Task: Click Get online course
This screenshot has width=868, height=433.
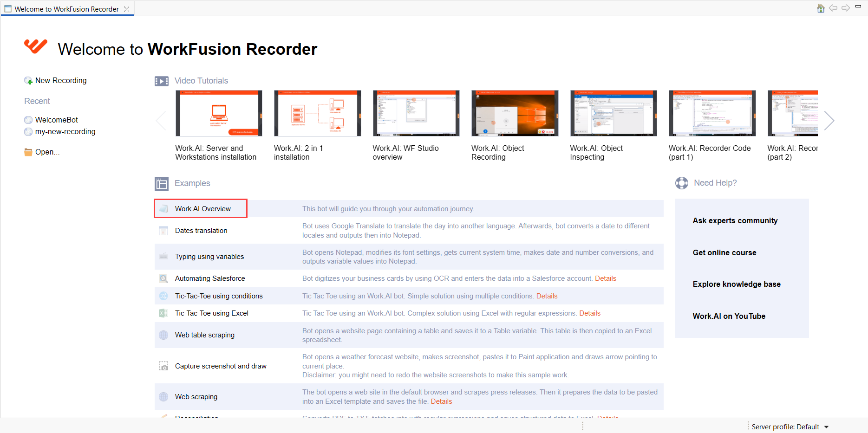Action: (724, 253)
